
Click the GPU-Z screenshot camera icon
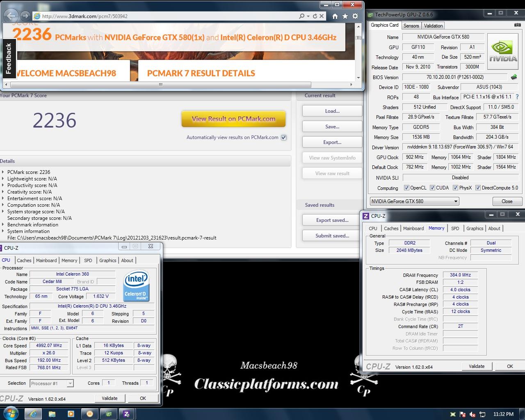(x=518, y=25)
